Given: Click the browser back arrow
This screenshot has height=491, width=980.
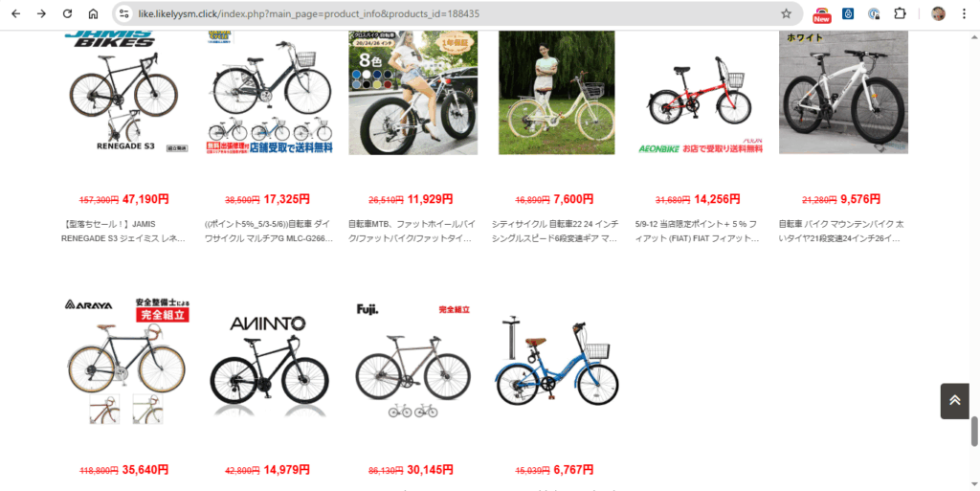Looking at the screenshot, I should click(16, 13).
